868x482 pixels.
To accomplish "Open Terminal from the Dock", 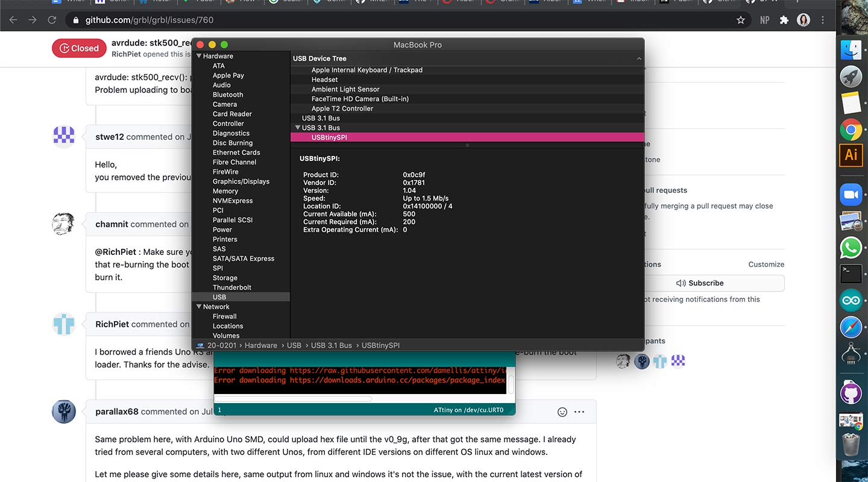I will (851, 274).
